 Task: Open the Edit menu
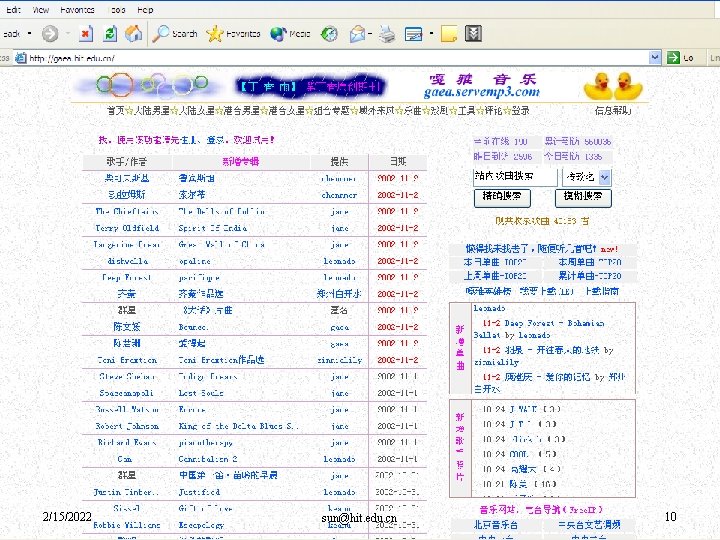pyautogui.click(x=13, y=10)
